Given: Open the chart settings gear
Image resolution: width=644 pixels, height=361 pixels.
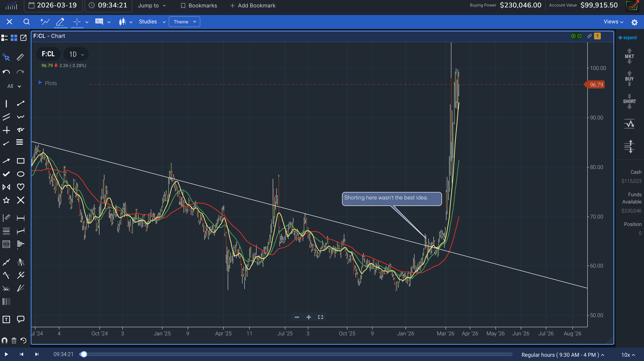Looking at the screenshot, I should 634,22.
